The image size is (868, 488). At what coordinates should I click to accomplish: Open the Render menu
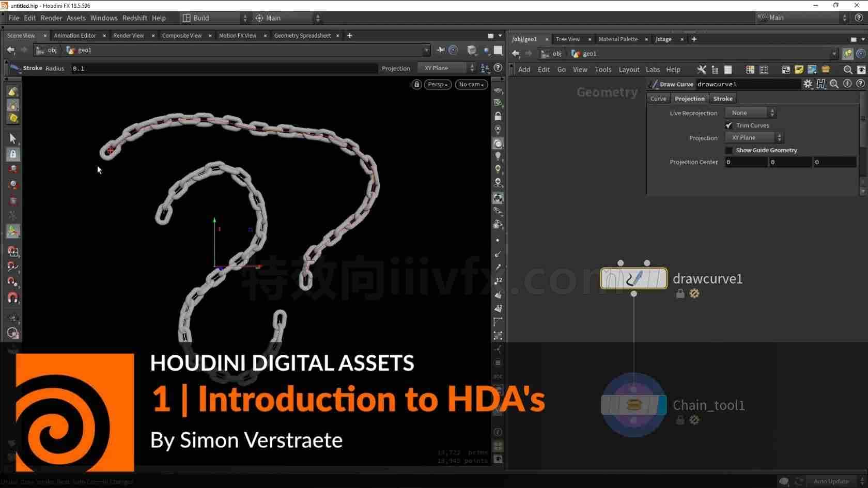[x=51, y=18]
